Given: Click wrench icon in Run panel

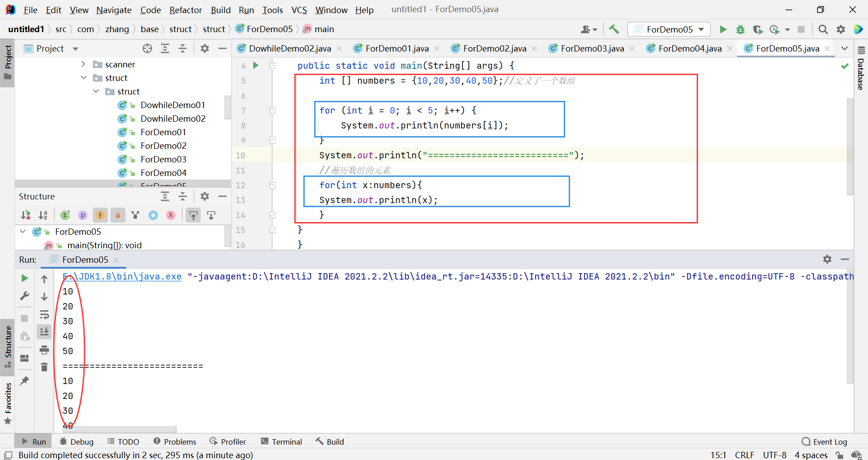Looking at the screenshot, I should [x=25, y=296].
